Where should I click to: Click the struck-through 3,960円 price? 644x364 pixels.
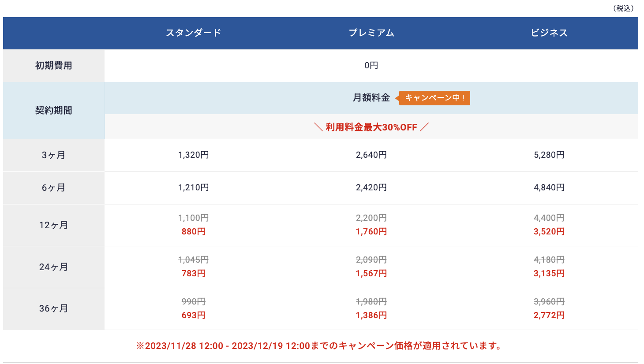(x=549, y=302)
